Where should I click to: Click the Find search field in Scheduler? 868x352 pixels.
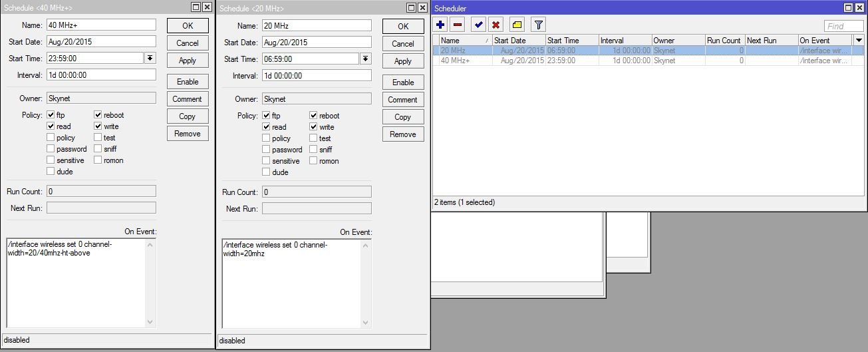tap(843, 26)
